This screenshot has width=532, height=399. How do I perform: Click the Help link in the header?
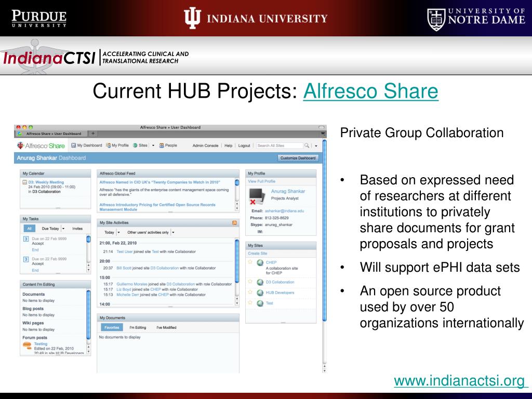229,145
